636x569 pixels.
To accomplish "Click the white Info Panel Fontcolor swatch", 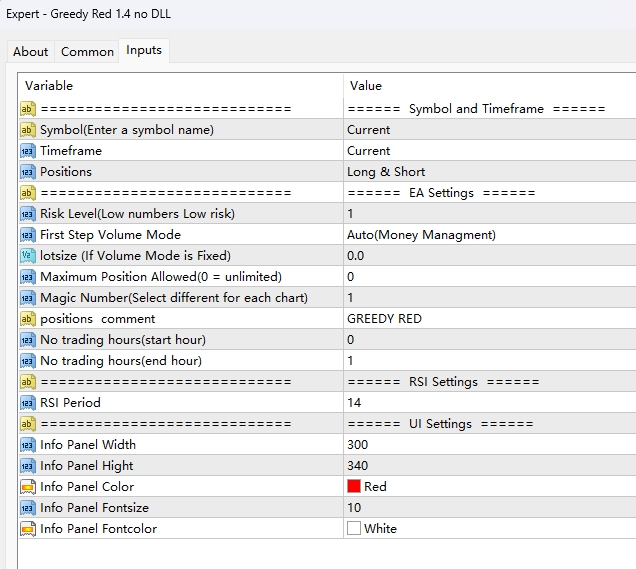I will [354, 529].
